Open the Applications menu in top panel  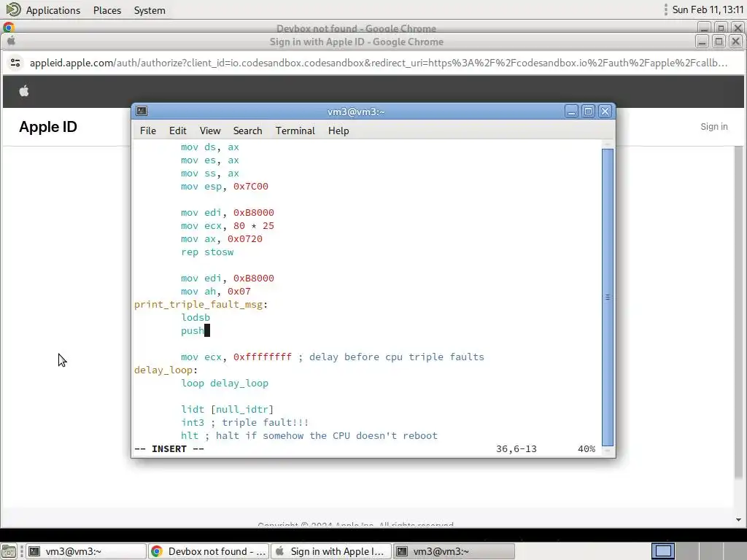53,10
